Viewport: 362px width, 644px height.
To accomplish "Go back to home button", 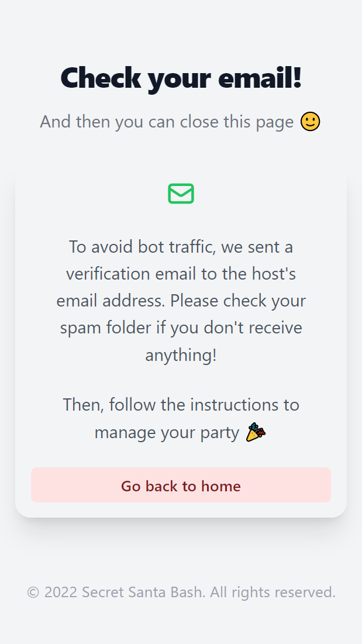I will 181,485.
